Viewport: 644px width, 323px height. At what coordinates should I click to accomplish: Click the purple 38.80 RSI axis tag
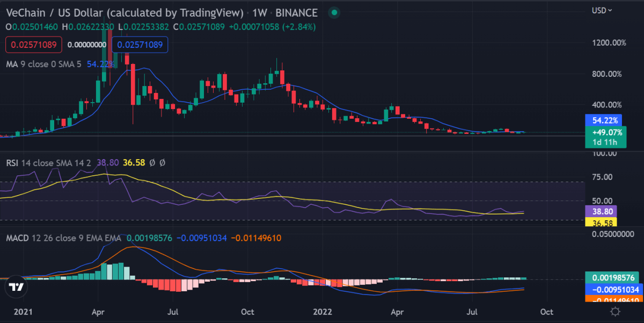click(601, 211)
